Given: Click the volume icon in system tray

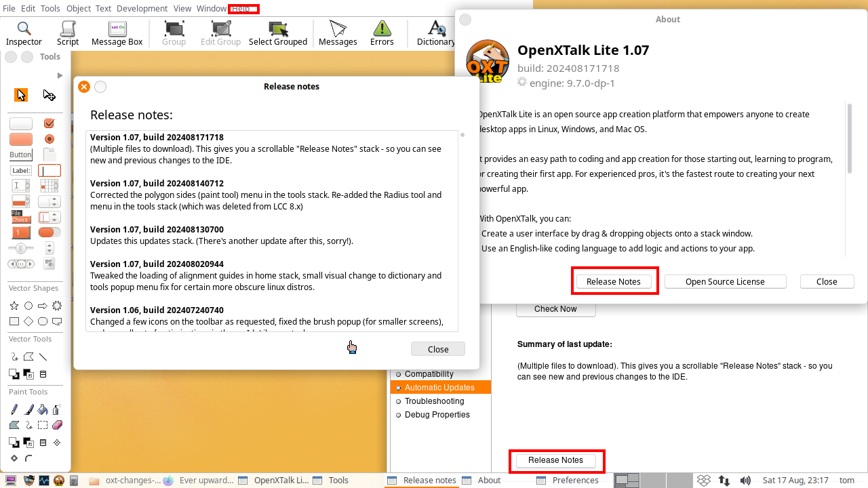Looking at the screenshot, I should click(746, 480).
